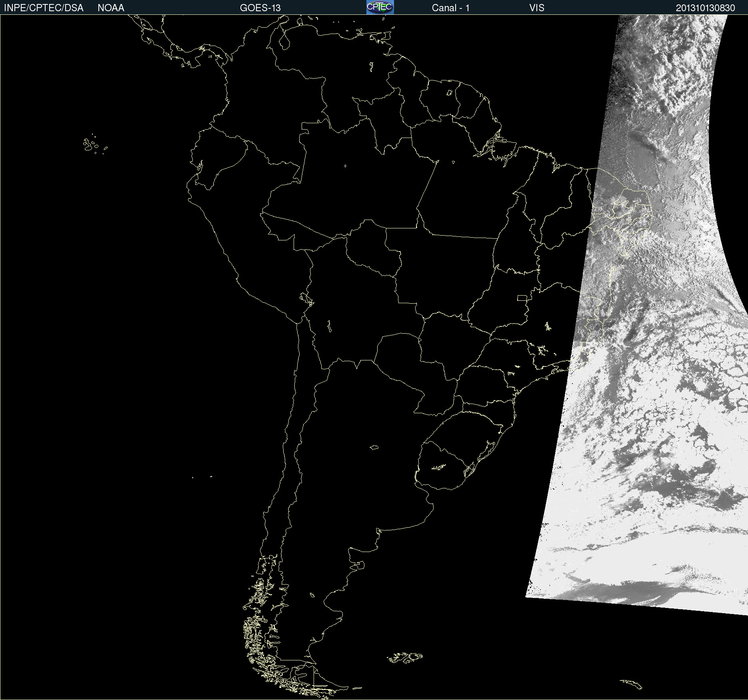Click the Falkland Islands outline

(405, 658)
